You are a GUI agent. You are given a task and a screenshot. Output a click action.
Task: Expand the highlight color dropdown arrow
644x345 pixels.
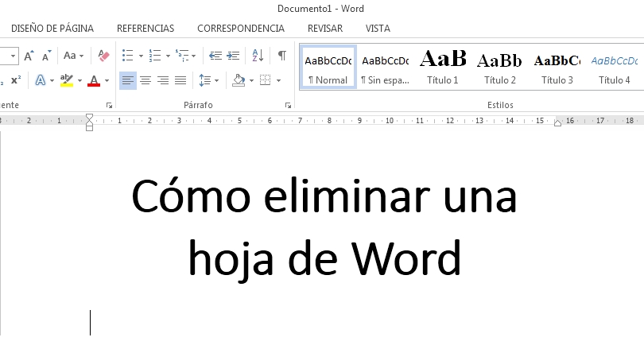80,80
